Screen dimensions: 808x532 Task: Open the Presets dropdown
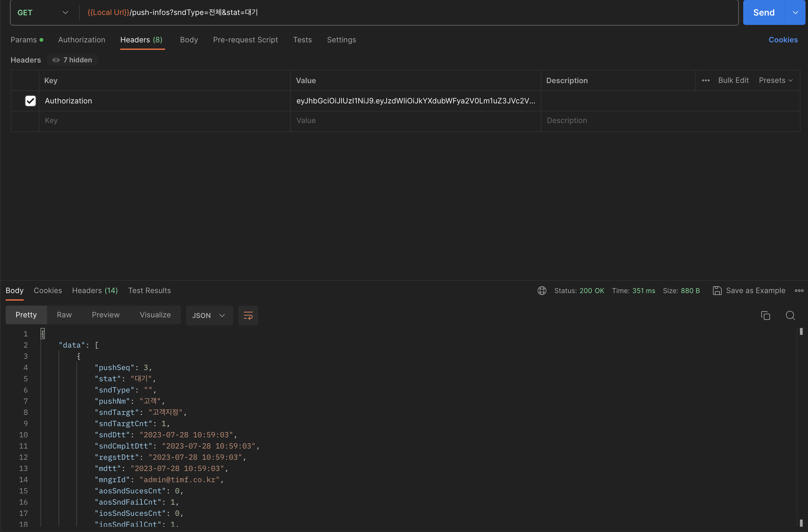coord(775,80)
